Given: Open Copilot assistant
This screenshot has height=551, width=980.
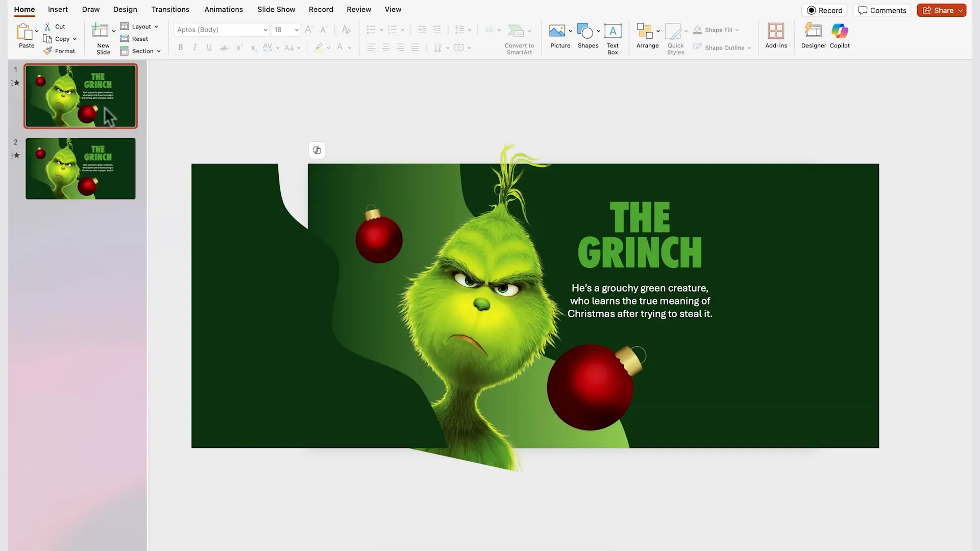Looking at the screenshot, I should (840, 36).
